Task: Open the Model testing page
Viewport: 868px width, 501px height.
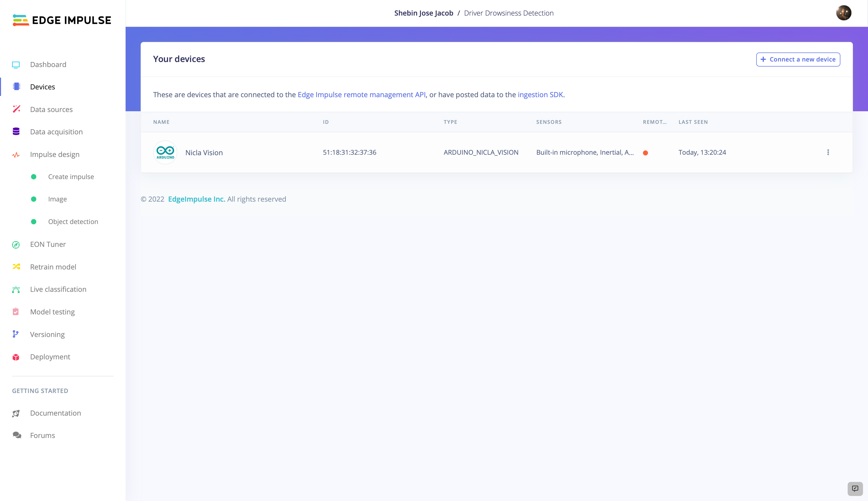Action: 52,312
